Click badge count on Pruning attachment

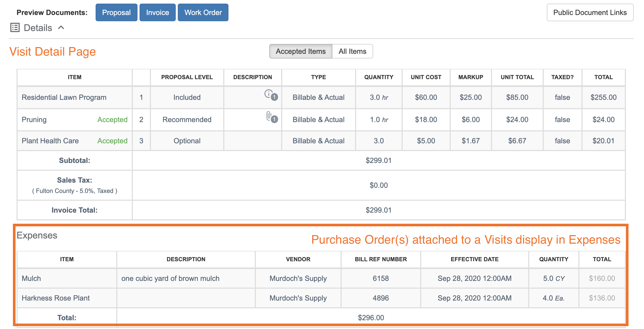click(274, 119)
